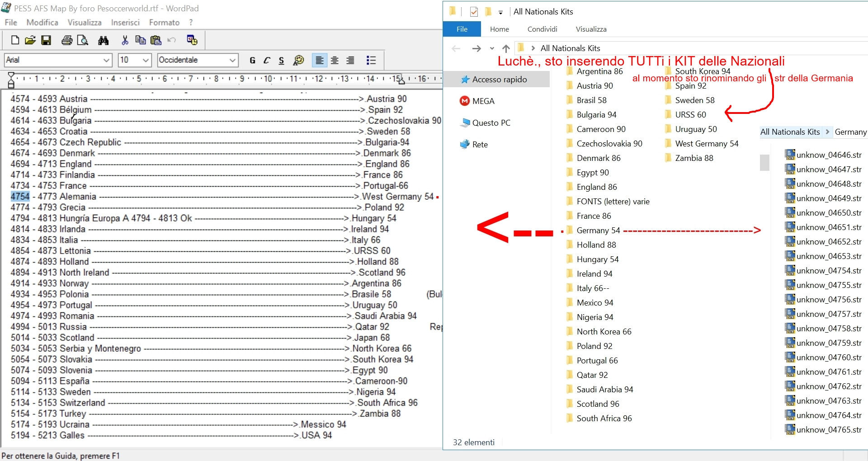Image resolution: width=868 pixels, height=461 pixels.
Task: Open the ? help menu
Action: coord(191,22)
